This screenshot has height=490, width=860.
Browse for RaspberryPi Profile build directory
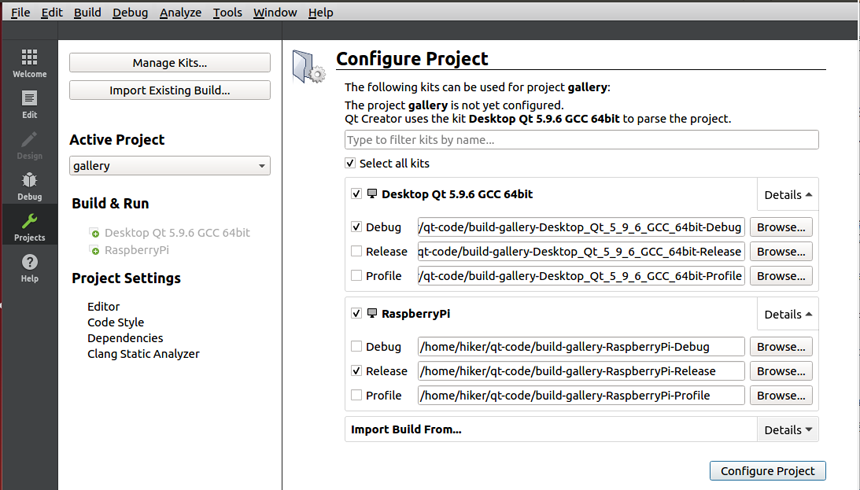pos(781,395)
